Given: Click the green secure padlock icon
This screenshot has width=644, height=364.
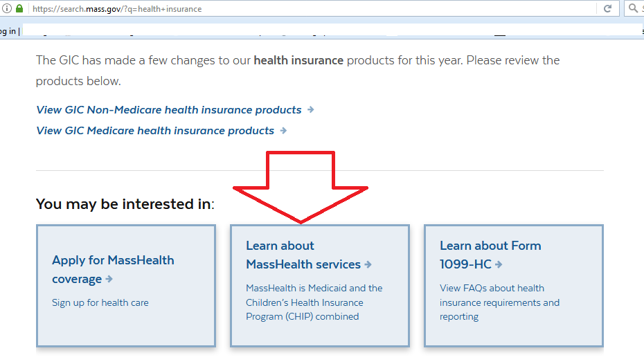Looking at the screenshot, I should [19, 9].
